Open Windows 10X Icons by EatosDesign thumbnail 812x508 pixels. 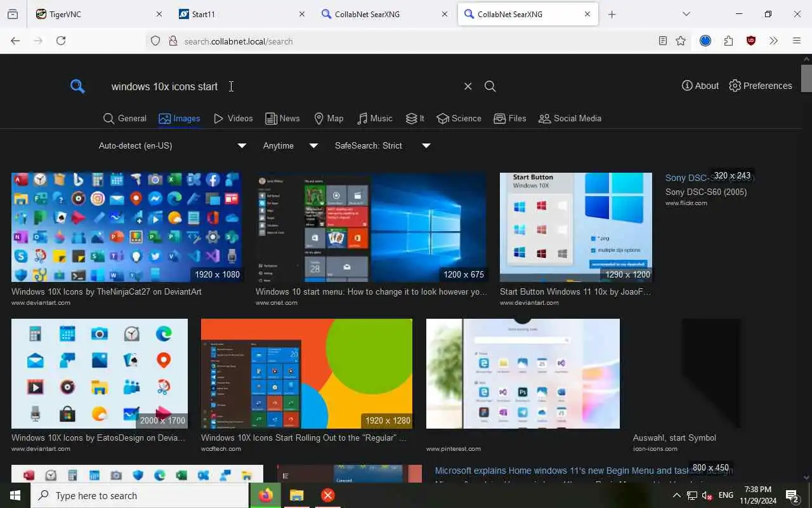click(x=100, y=373)
